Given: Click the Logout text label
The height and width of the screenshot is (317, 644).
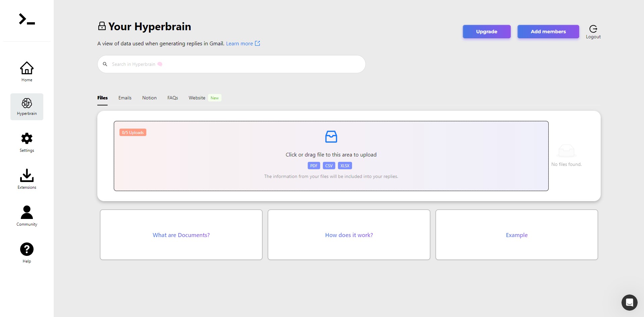Looking at the screenshot, I should tap(593, 37).
